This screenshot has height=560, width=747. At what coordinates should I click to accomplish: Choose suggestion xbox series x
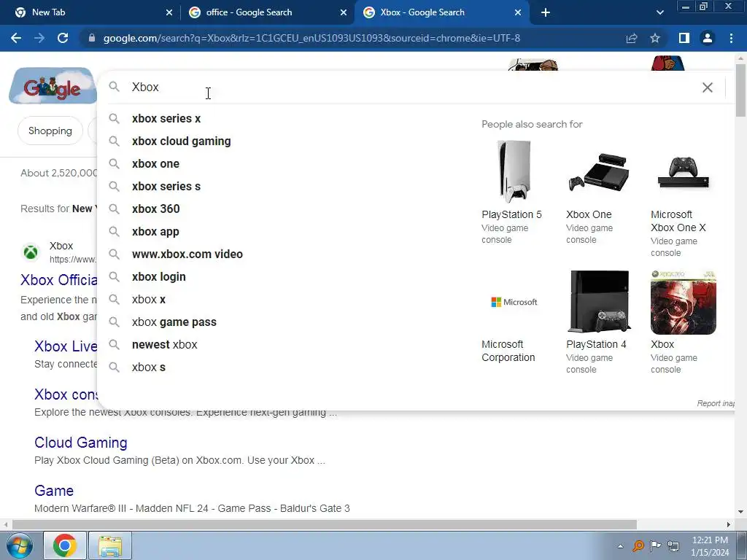[166, 119]
